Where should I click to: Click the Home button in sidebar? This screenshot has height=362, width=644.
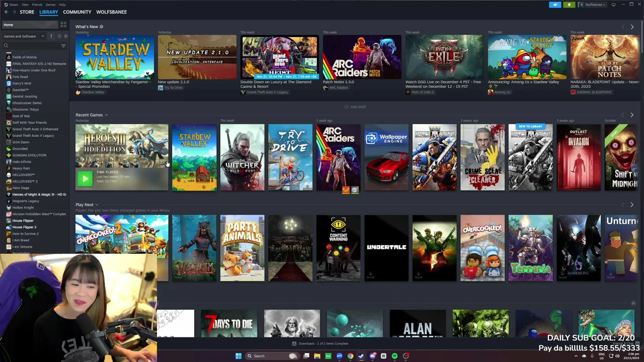(29, 25)
